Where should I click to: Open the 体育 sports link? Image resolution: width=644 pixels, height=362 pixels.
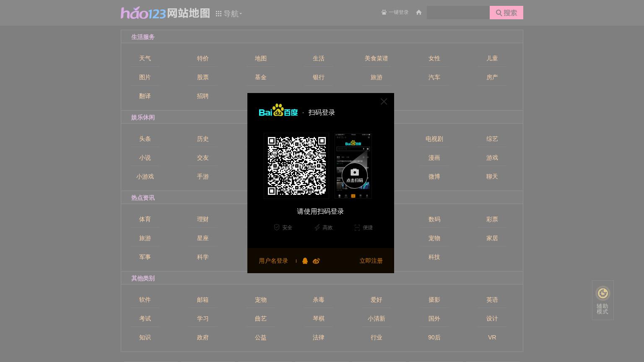pyautogui.click(x=145, y=220)
